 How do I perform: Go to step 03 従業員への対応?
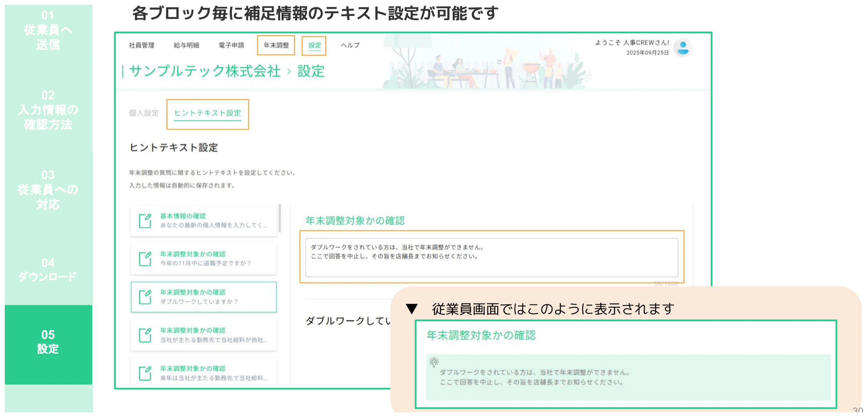(x=48, y=190)
